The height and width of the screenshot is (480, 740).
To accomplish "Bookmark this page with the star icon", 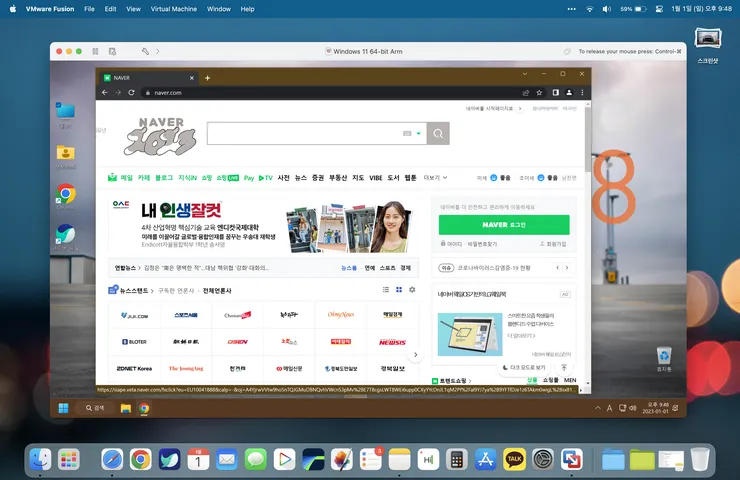I will [x=539, y=93].
